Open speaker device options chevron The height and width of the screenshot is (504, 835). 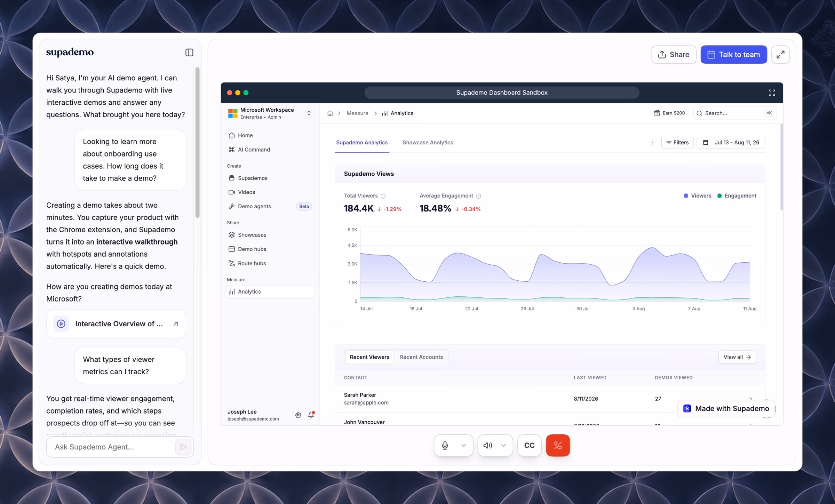503,446
